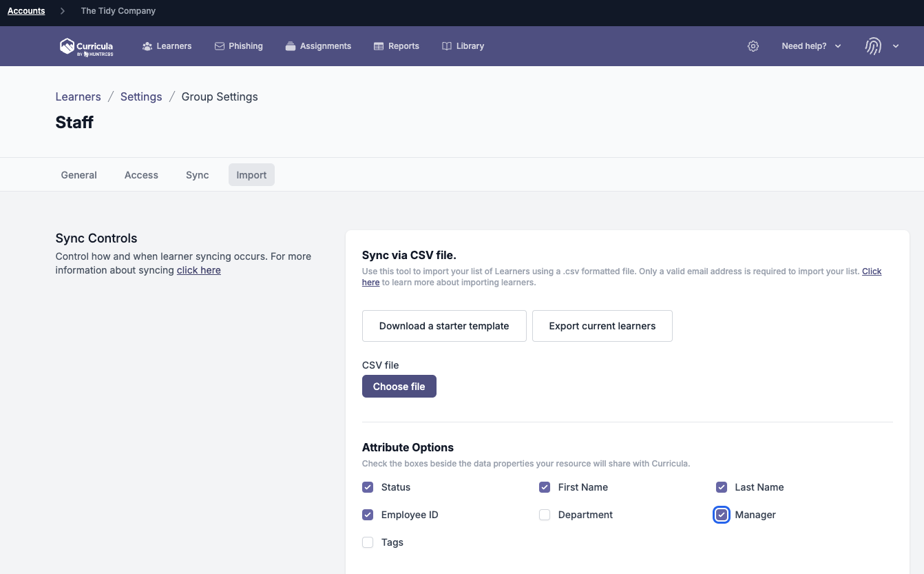924x574 pixels.
Task: Open the account chevron dropdown
Action: [x=896, y=45]
